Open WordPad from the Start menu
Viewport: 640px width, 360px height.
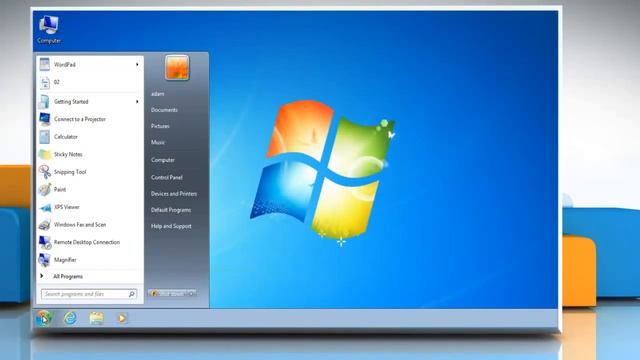point(90,64)
